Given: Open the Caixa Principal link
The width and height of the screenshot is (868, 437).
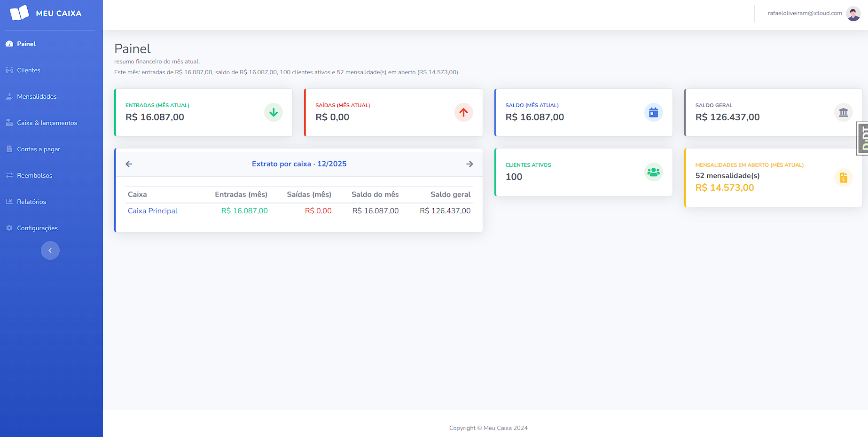Looking at the screenshot, I should click(x=152, y=211).
